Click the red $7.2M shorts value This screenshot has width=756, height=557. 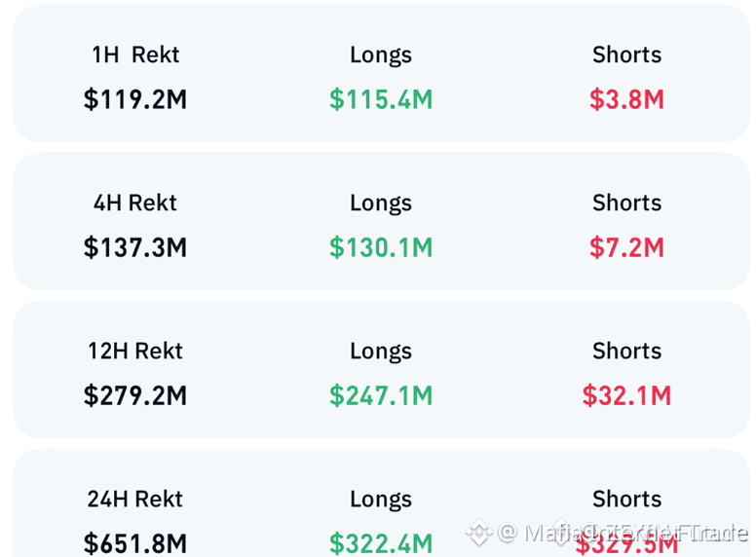coord(626,247)
